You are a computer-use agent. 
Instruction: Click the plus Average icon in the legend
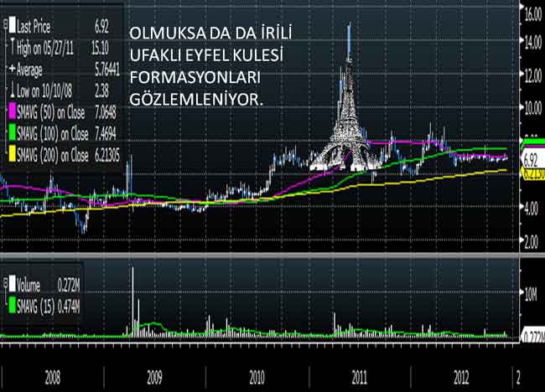tap(13, 69)
